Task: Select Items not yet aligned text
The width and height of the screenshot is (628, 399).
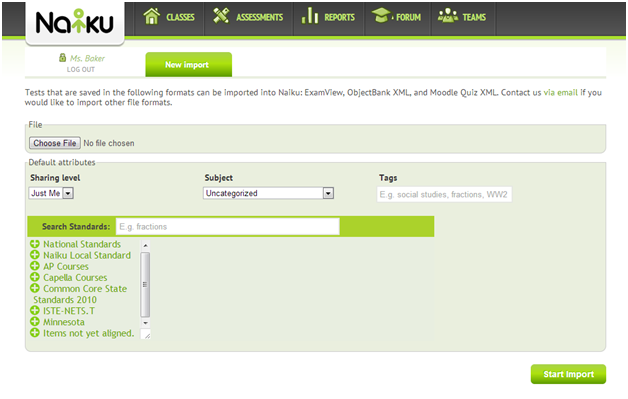Action: pos(89,333)
